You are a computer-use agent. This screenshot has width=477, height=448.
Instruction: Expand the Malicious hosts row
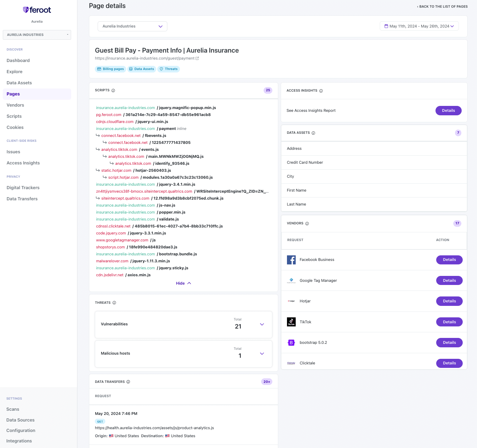(262, 354)
